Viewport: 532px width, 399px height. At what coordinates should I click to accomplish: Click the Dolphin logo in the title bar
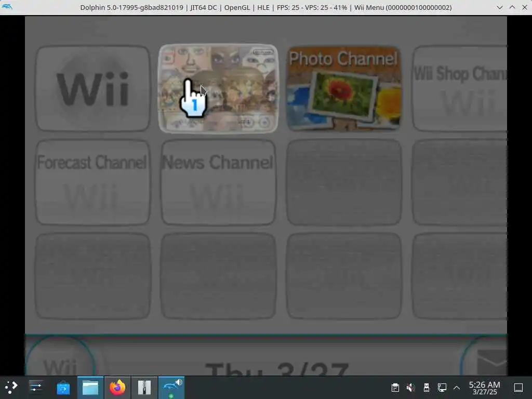pos(7,7)
